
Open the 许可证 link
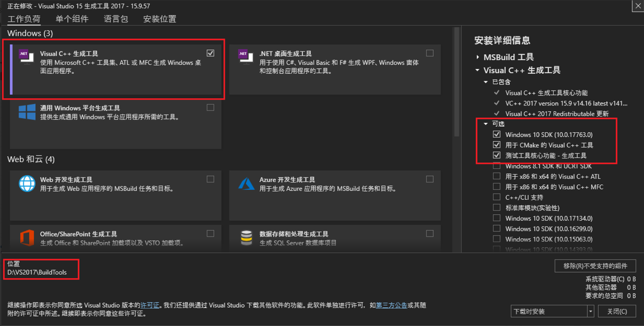click(150, 305)
